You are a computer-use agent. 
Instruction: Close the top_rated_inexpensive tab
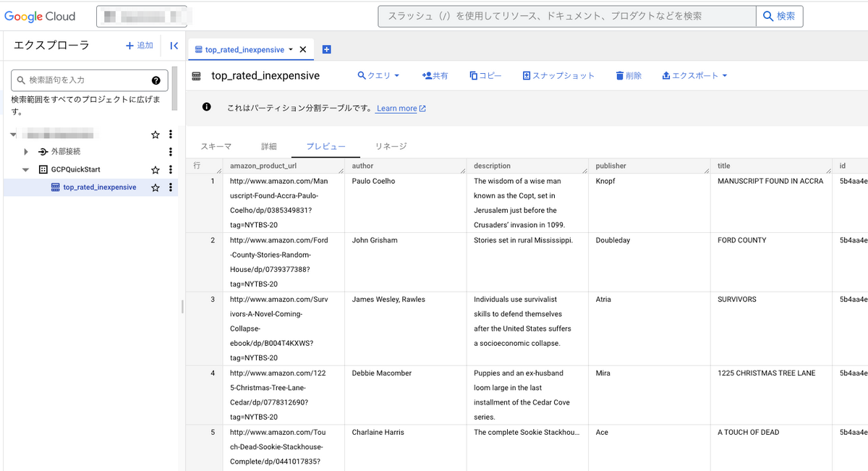[303, 49]
